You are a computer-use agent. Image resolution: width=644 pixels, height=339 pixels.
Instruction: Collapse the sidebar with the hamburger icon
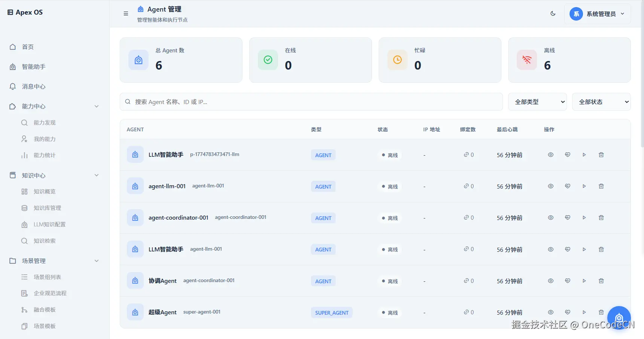coord(125,13)
